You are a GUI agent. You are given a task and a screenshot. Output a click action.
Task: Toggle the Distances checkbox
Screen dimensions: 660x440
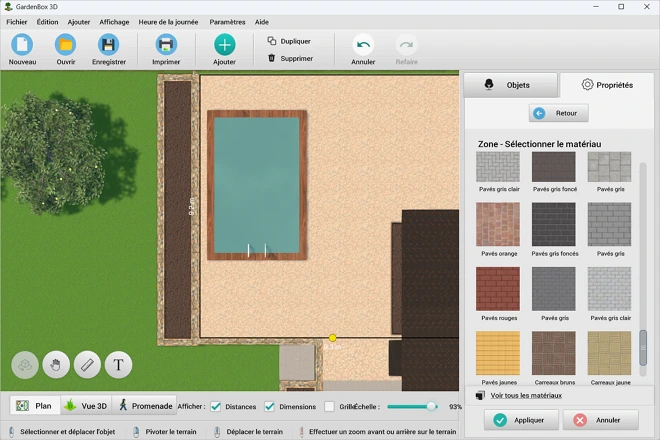(216, 407)
